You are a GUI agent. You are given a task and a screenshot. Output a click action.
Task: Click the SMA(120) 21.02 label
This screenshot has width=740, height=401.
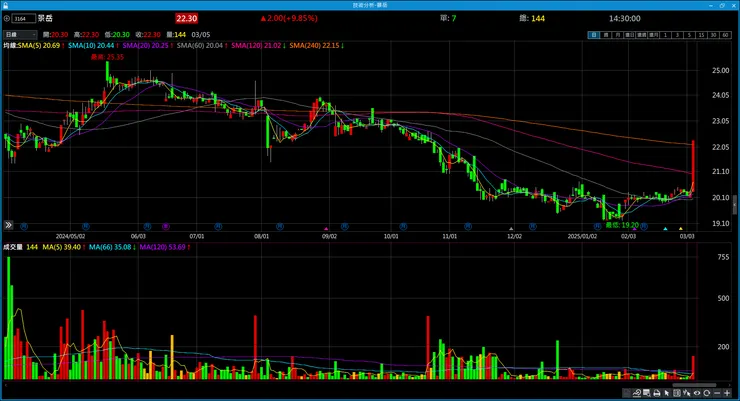coord(256,46)
